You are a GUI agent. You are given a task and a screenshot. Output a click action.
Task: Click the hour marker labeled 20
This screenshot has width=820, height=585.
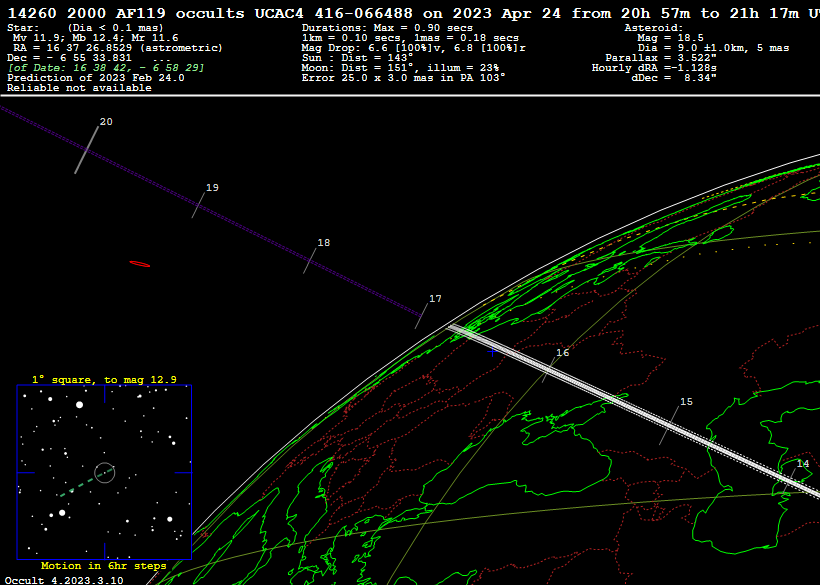(106, 122)
